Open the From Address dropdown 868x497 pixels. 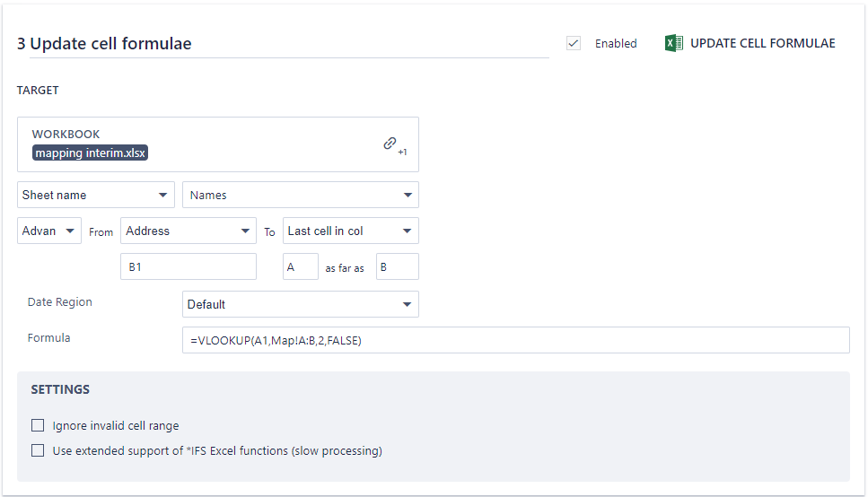(x=188, y=231)
